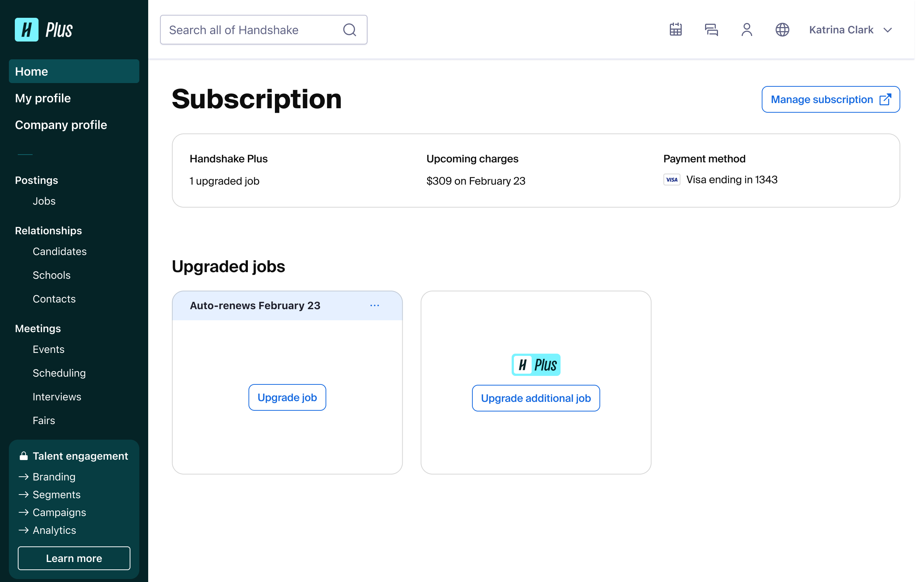The height and width of the screenshot is (582, 924).
Task: Click the globe language icon
Action: point(782,30)
